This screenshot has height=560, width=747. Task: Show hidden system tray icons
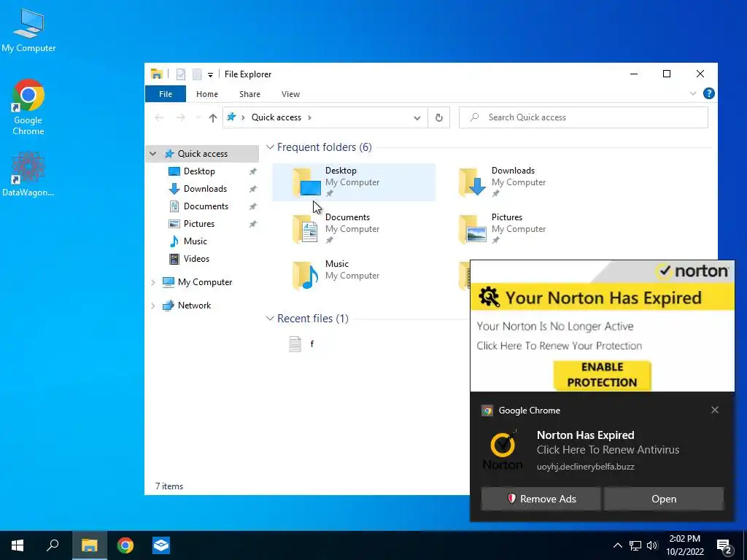[617, 545]
